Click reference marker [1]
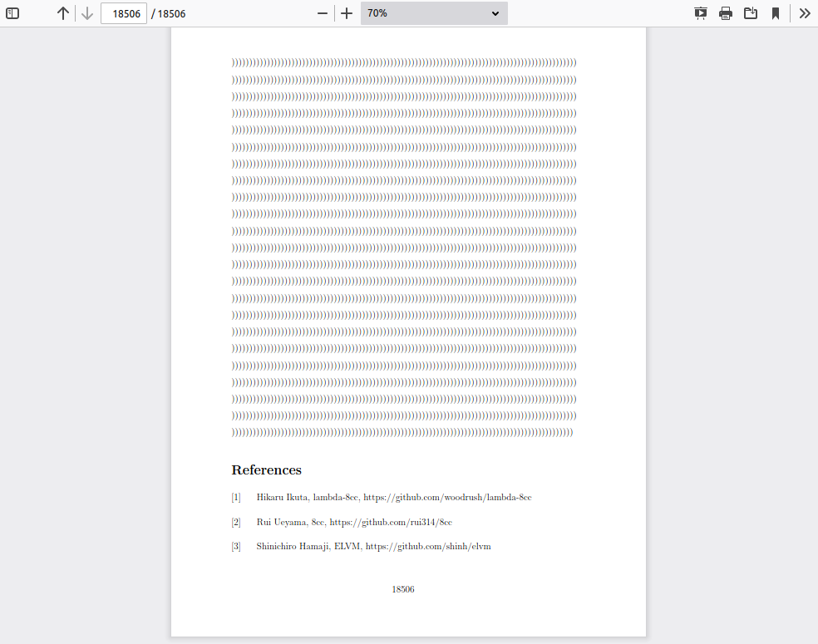The height and width of the screenshot is (644, 818). click(235, 497)
